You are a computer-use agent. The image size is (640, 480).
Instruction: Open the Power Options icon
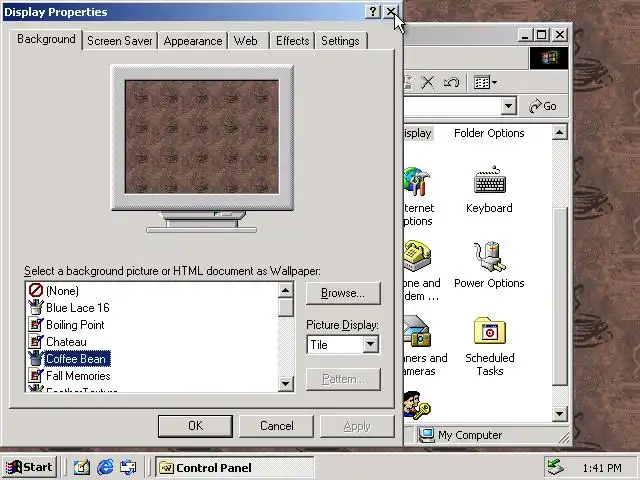pos(489,256)
